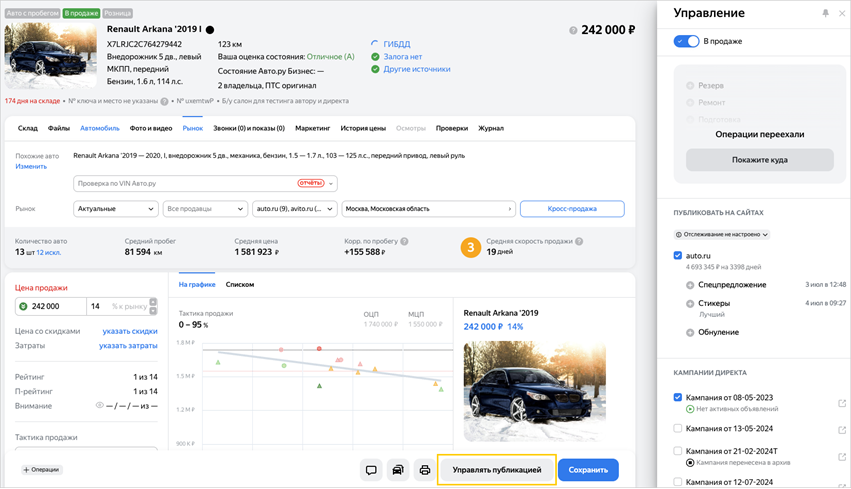Open the Фото и видео tab
Screen dimensions: 851x489
coord(151,128)
